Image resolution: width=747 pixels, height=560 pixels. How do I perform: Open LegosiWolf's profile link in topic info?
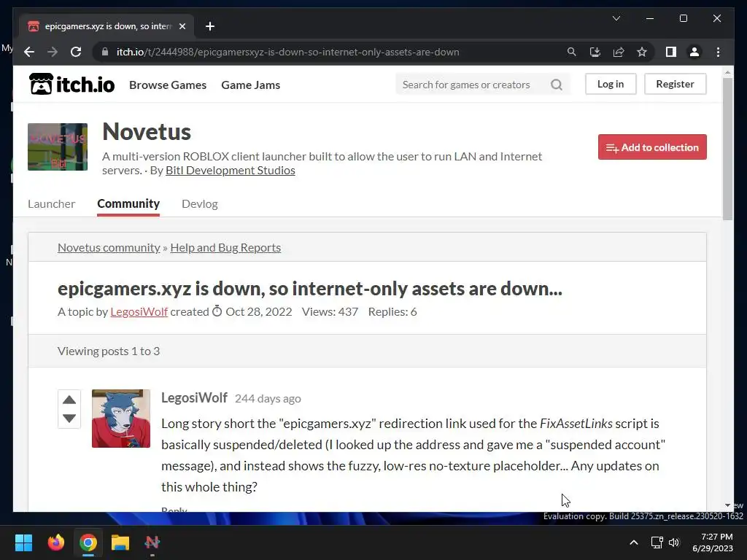click(x=139, y=312)
